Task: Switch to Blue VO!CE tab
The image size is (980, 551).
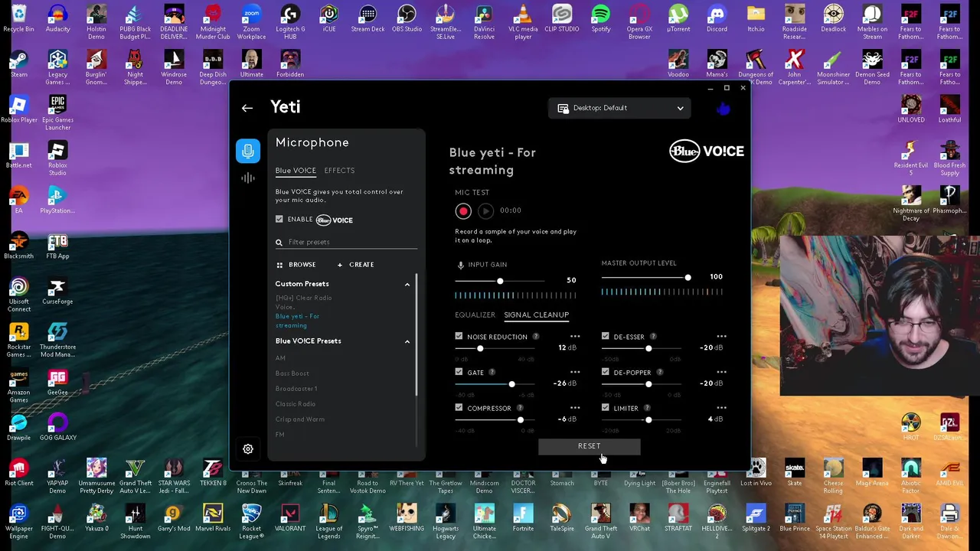Action: [x=296, y=171]
